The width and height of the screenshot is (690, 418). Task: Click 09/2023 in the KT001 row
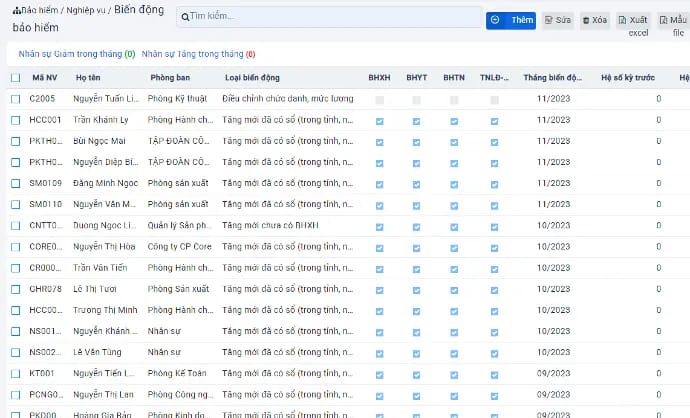(553, 373)
